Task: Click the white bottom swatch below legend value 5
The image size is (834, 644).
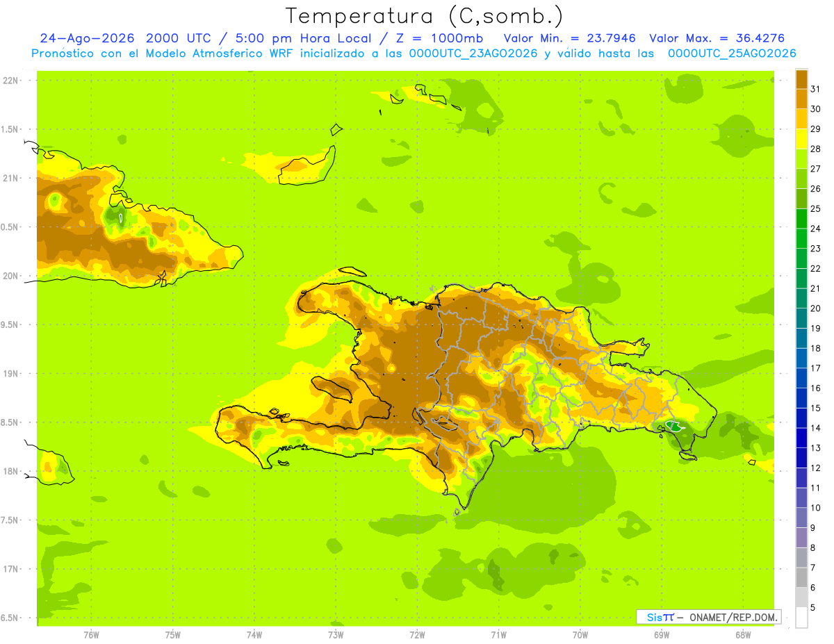Action: 801,618
